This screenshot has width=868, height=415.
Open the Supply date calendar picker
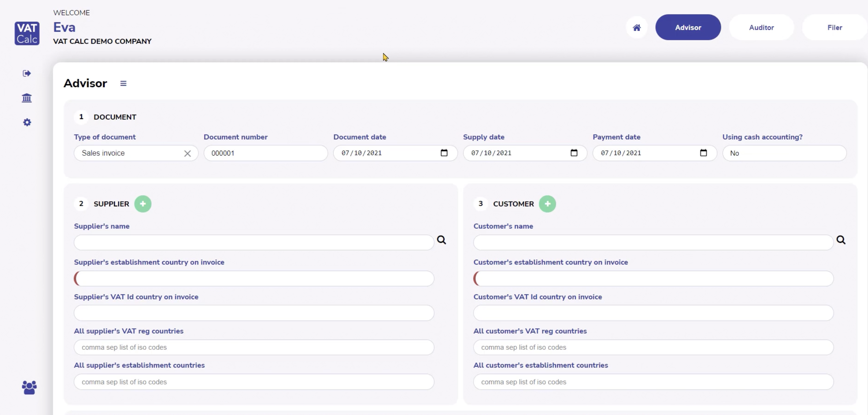(x=574, y=153)
